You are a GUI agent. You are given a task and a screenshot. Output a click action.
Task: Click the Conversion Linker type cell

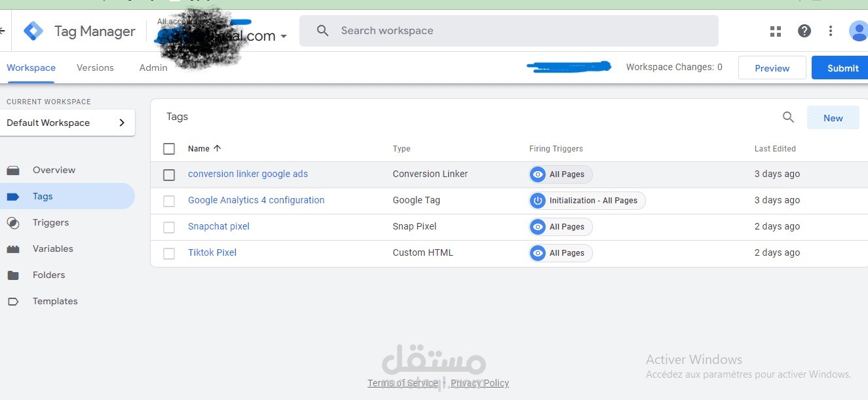coord(430,174)
